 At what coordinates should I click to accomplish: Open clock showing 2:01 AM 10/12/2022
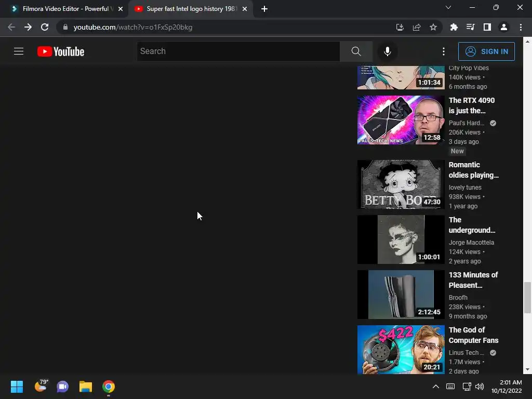507,387
